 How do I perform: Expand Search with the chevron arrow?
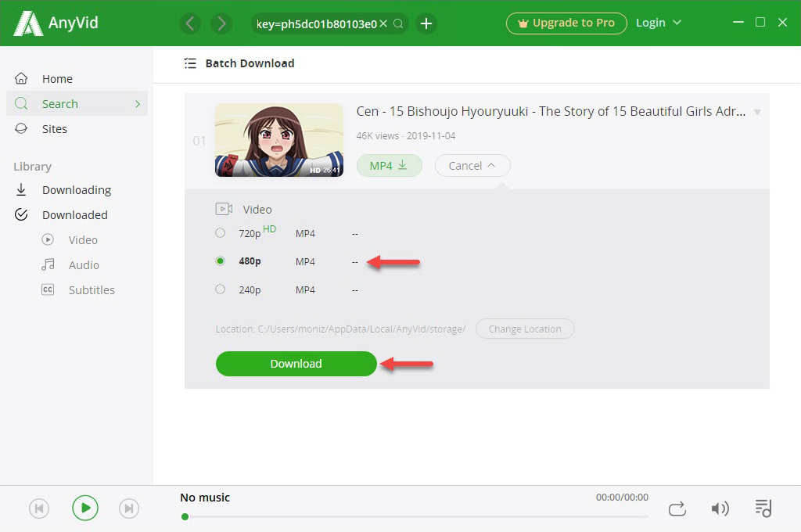(137, 104)
